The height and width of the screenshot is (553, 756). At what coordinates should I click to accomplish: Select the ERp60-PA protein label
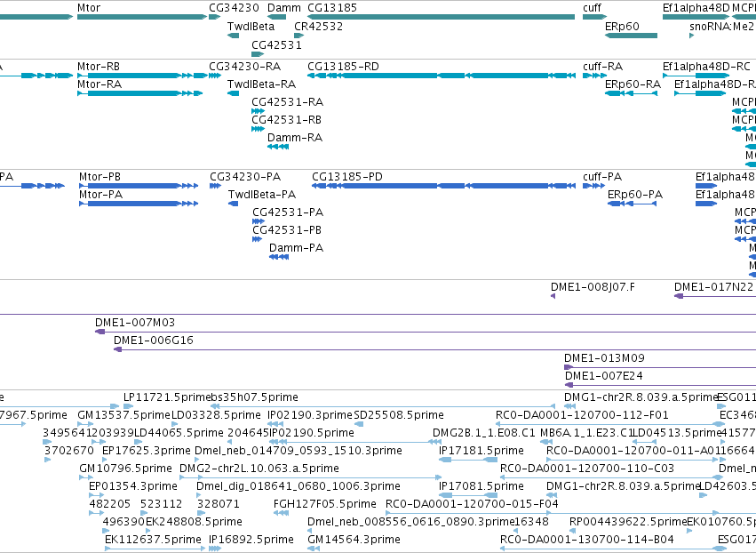tap(635, 195)
